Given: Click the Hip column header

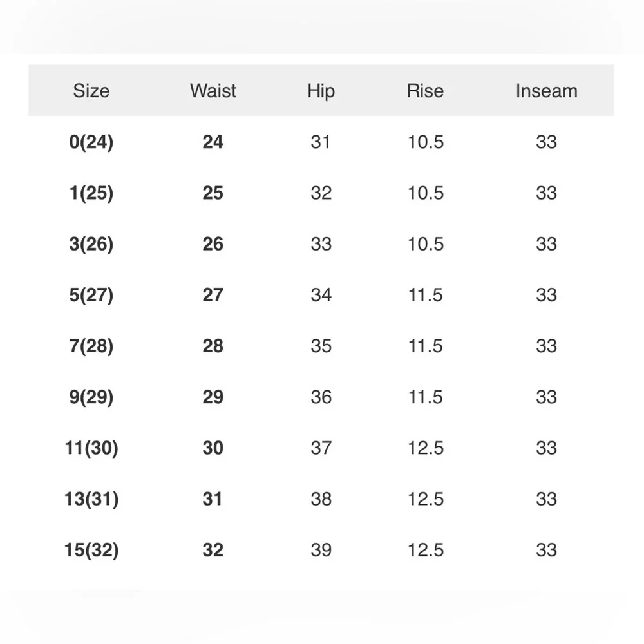Looking at the screenshot, I should (321, 91).
